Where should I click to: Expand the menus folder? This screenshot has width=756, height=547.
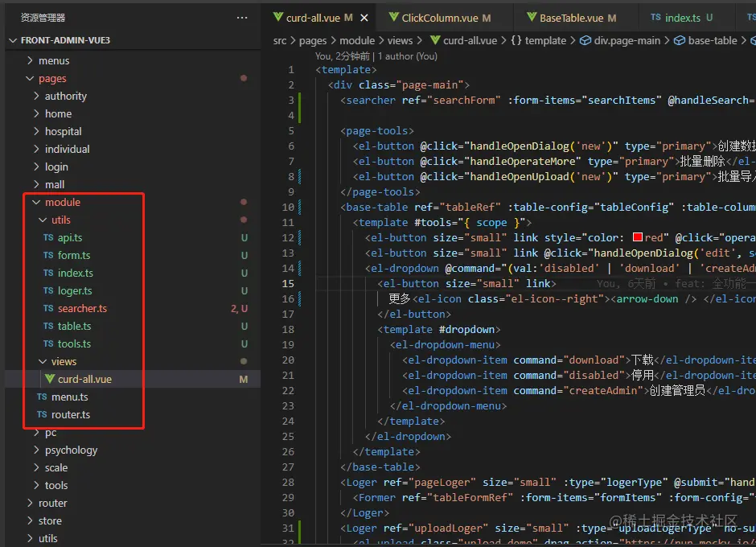click(31, 60)
